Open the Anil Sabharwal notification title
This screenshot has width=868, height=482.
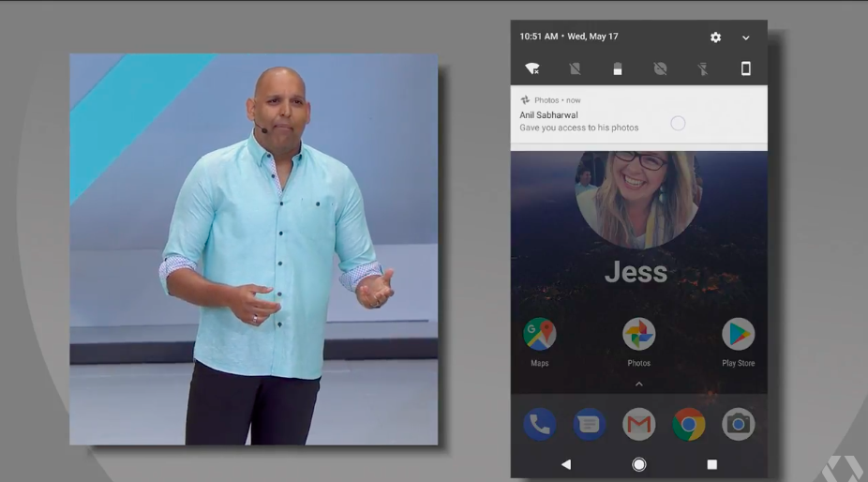(548, 114)
